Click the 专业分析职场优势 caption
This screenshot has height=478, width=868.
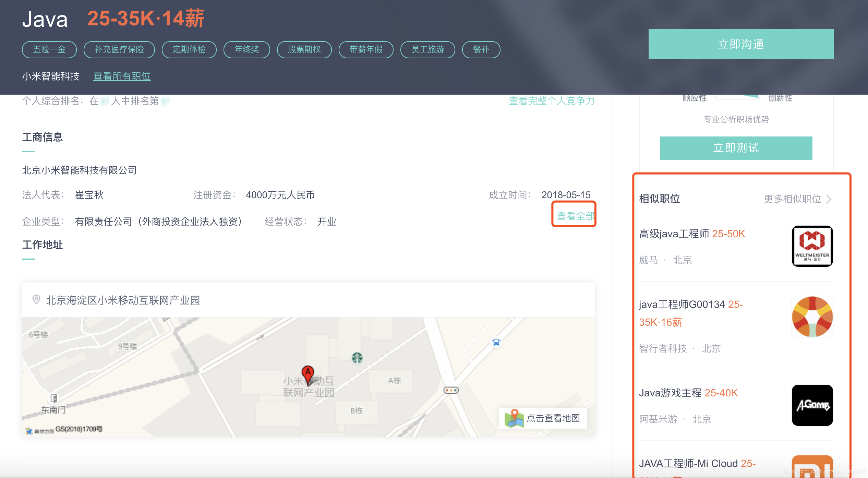pos(736,119)
